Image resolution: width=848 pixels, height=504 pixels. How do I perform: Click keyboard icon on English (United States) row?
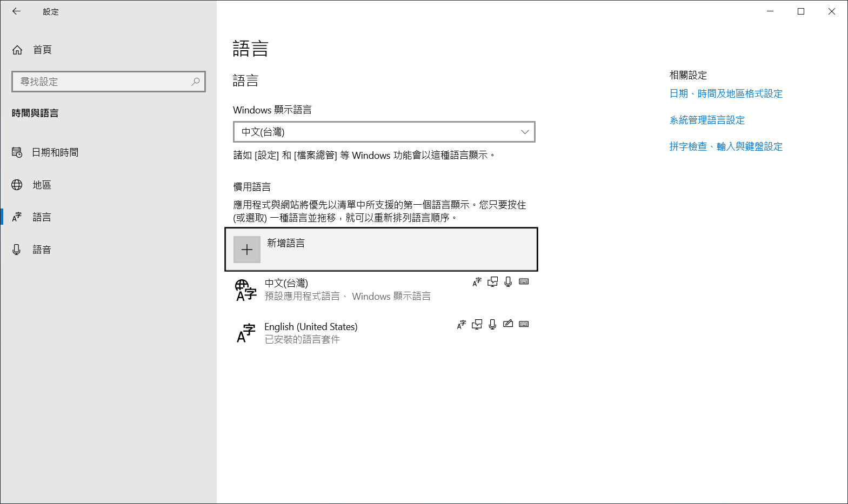tap(524, 324)
